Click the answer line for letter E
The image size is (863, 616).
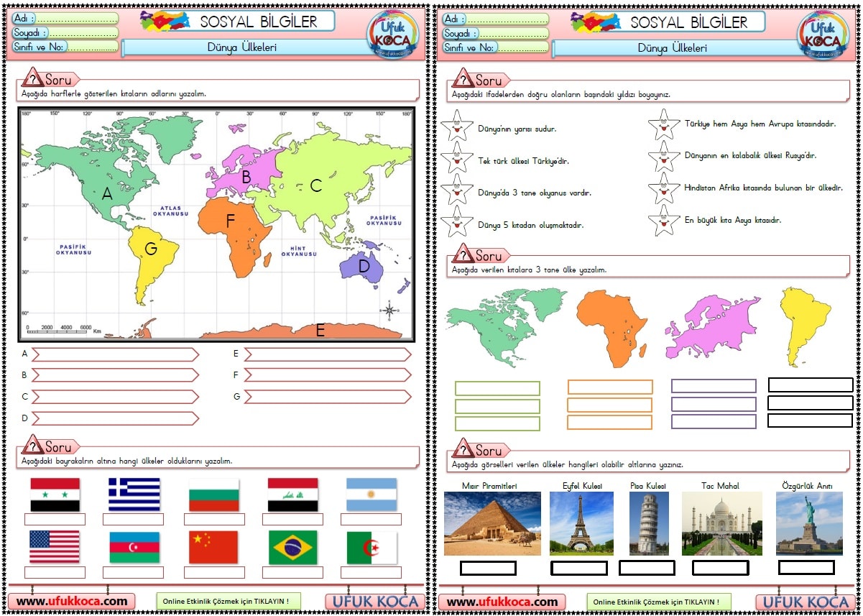328,354
